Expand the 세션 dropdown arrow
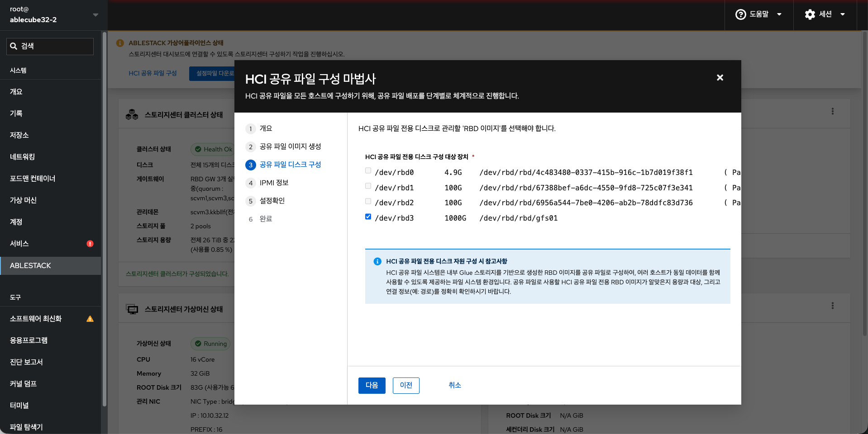The image size is (868, 434). click(x=843, y=14)
